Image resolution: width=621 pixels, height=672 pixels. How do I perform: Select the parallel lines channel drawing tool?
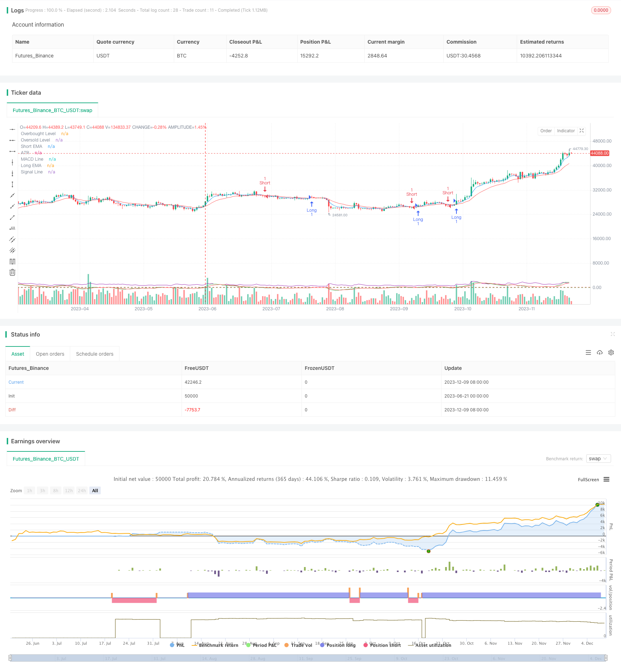pos(12,239)
